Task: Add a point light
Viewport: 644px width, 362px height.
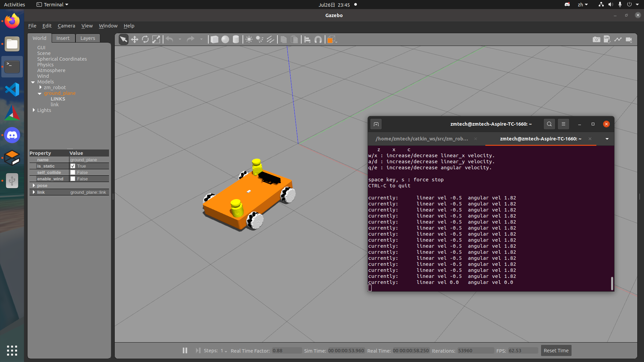Action: point(249,40)
